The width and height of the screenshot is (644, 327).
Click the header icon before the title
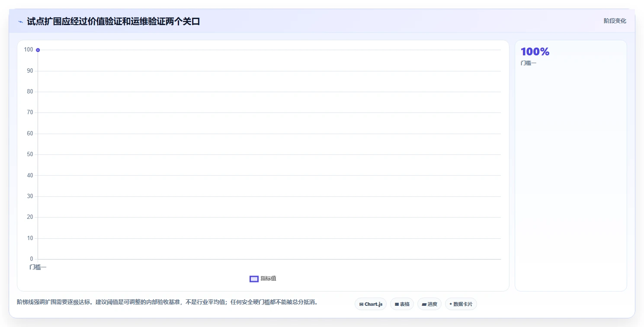pos(20,22)
